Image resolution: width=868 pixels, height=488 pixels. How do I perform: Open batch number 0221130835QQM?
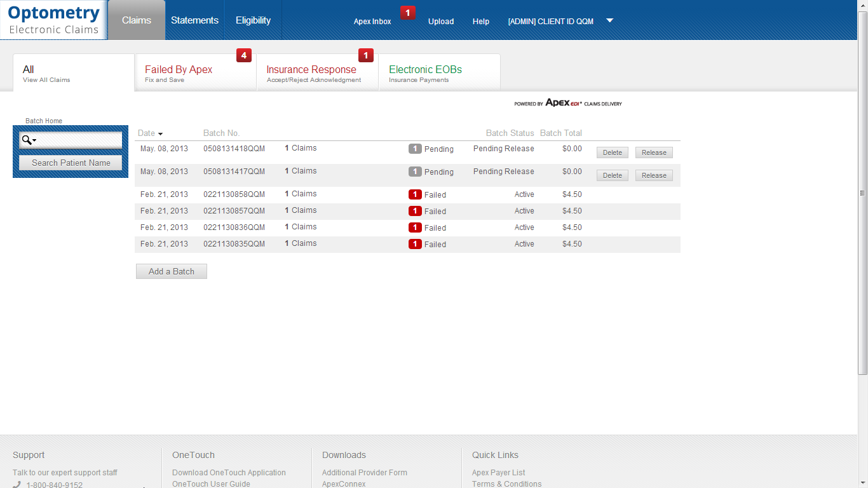[234, 244]
